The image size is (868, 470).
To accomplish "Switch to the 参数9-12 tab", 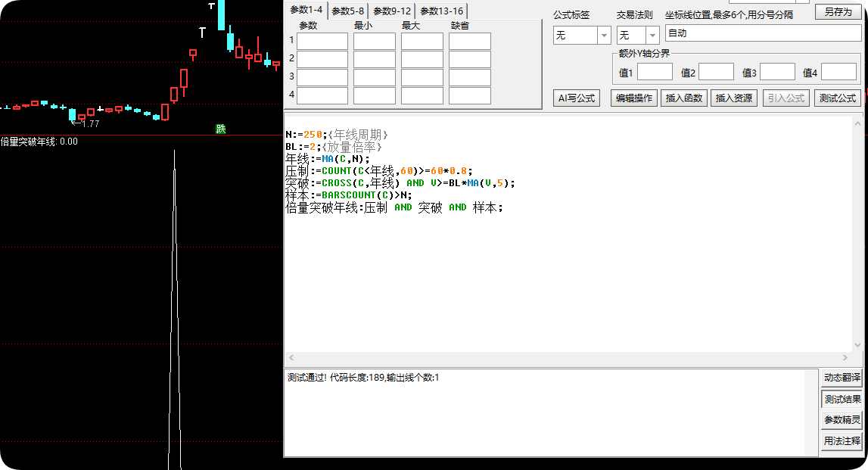I will [x=392, y=11].
